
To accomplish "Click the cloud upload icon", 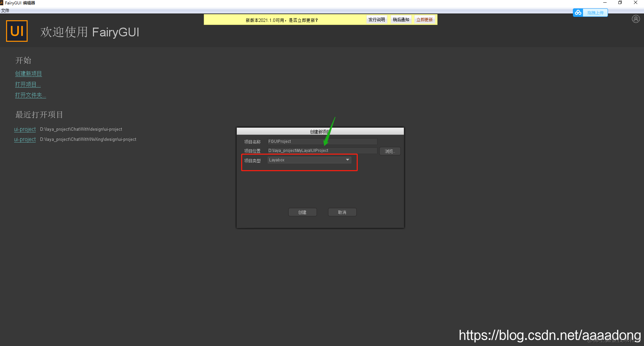I will [578, 12].
